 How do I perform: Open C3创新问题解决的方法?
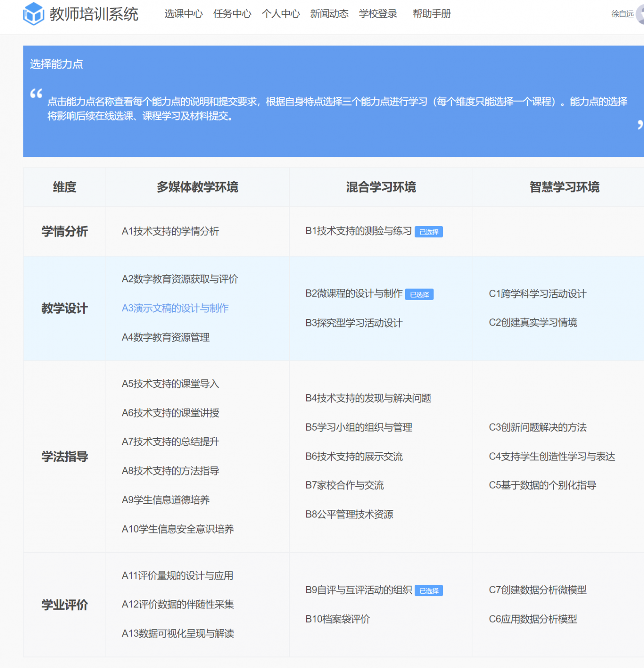tap(538, 428)
